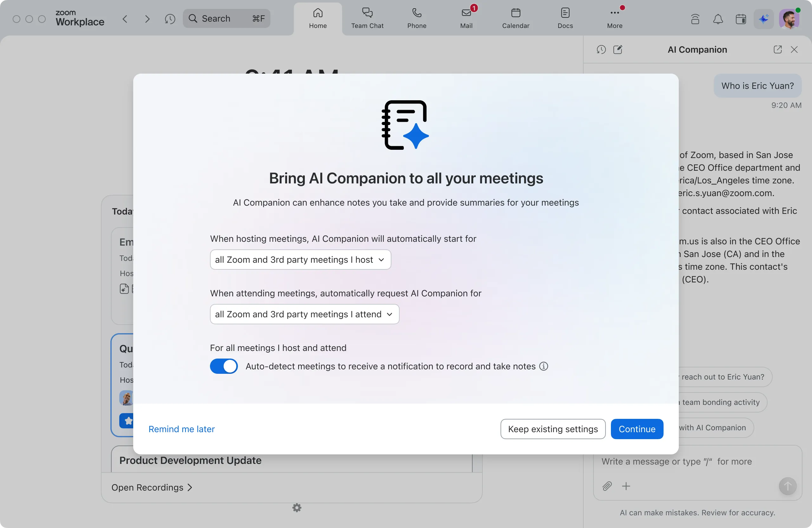The width and height of the screenshot is (812, 528).
Task: Open the attending meetings dropdown
Action: pos(304,314)
